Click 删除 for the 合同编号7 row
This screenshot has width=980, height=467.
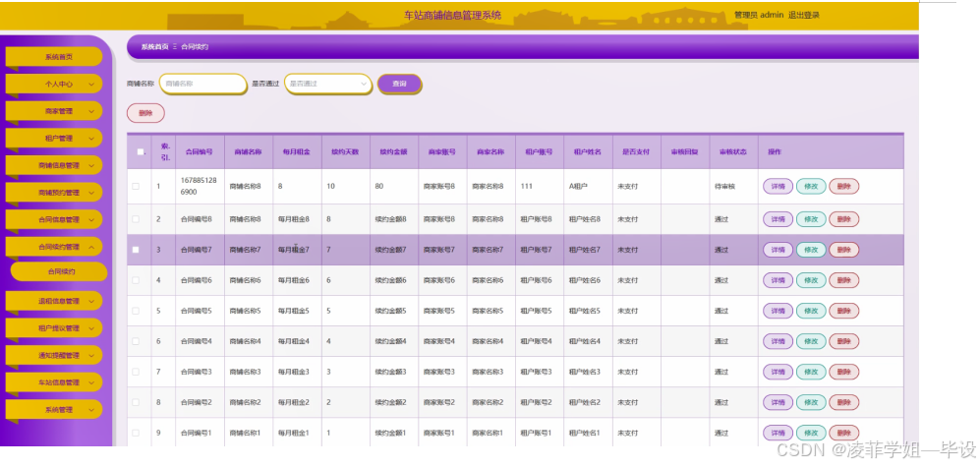point(844,250)
